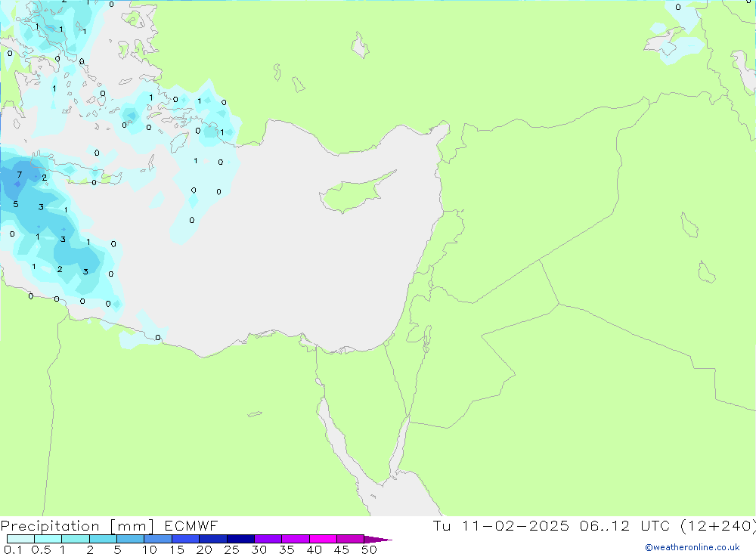
Task: Pick the 0.1–0.5 mm lightest cyan legend swatch
Action: point(20,539)
